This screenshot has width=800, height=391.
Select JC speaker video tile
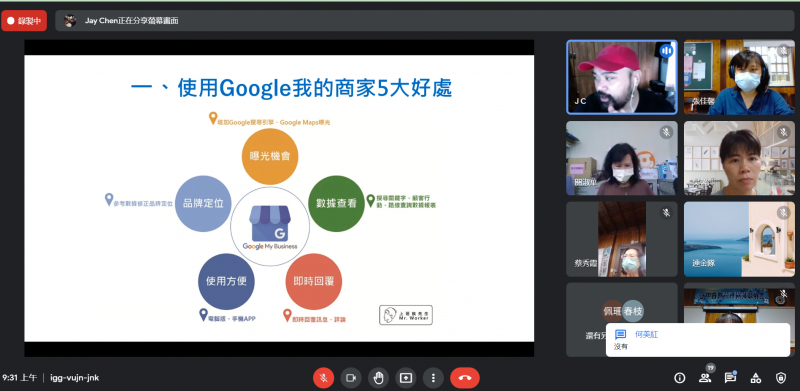(x=622, y=77)
